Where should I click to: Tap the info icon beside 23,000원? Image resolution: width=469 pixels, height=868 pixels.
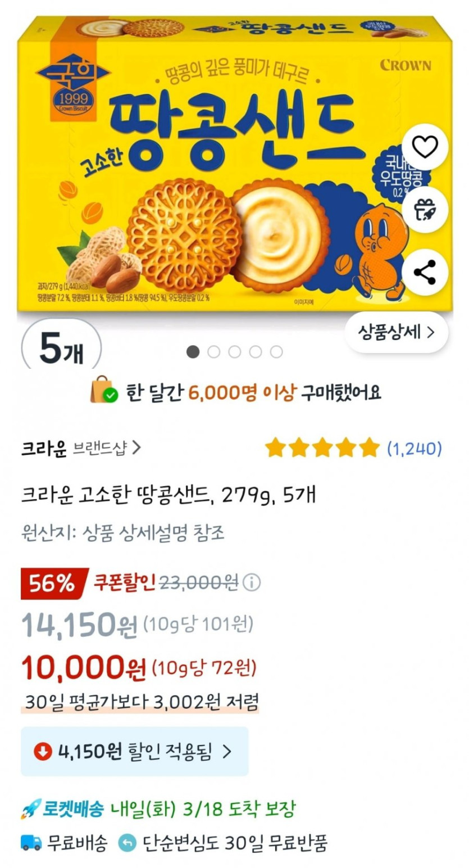pyautogui.click(x=252, y=582)
